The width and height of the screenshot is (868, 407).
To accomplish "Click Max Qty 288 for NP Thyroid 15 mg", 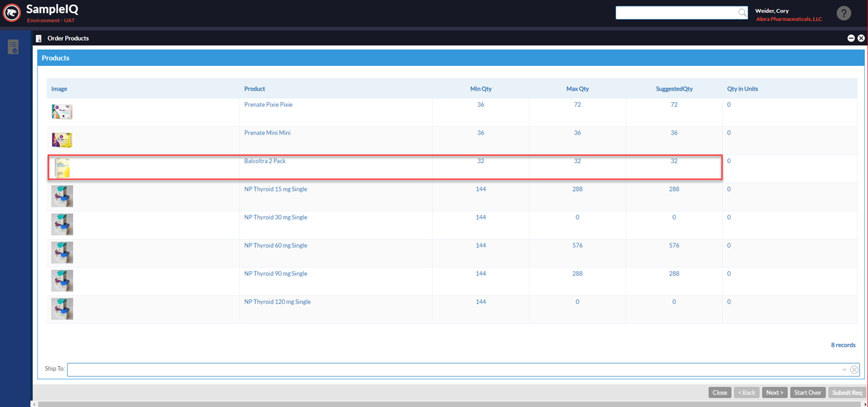I will coord(577,189).
